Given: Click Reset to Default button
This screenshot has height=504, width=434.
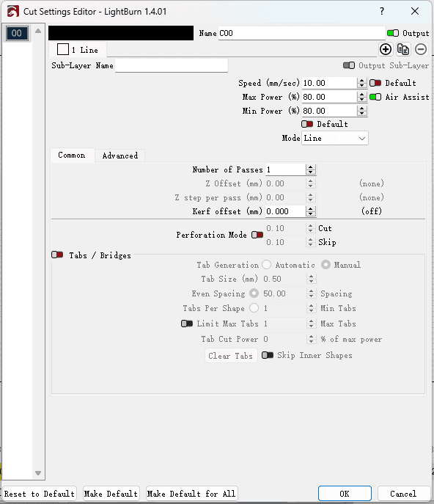Looking at the screenshot, I should (40, 494).
